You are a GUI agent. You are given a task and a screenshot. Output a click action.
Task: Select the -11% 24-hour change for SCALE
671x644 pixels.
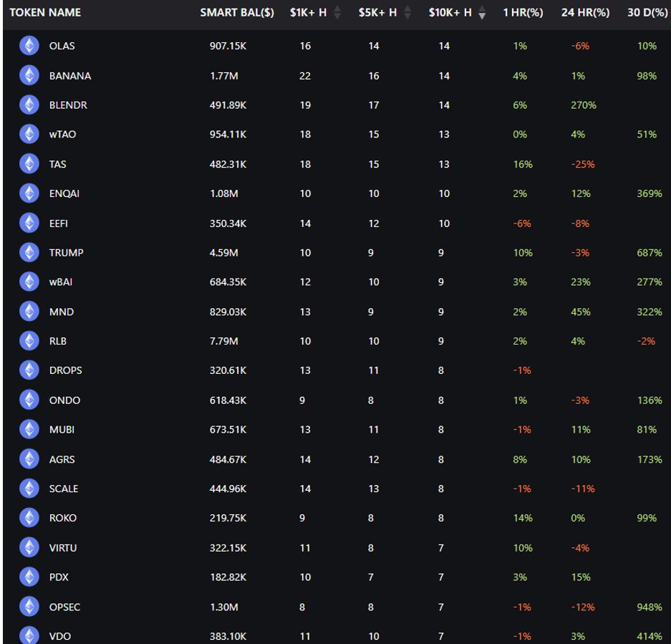tap(583, 489)
